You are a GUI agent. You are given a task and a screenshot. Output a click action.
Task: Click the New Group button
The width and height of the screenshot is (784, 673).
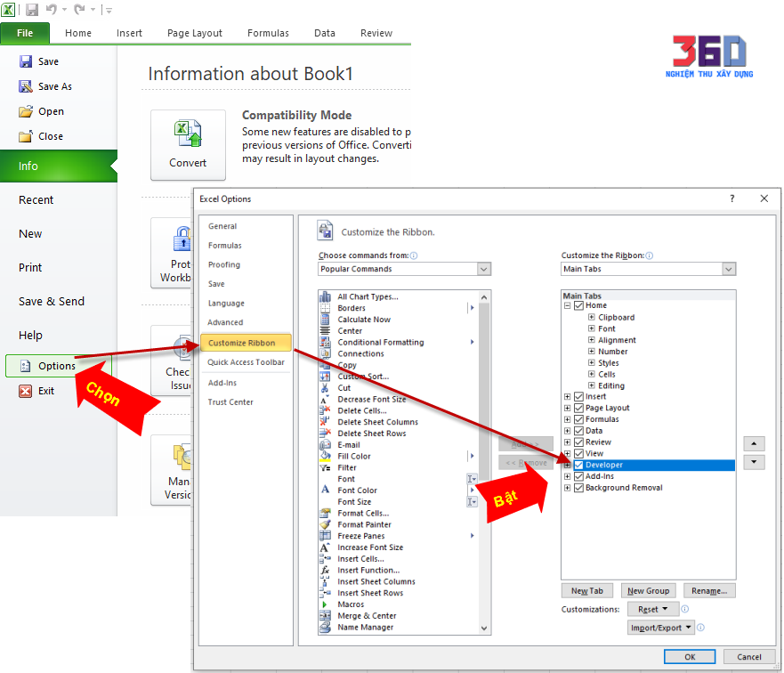[x=649, y=590]
